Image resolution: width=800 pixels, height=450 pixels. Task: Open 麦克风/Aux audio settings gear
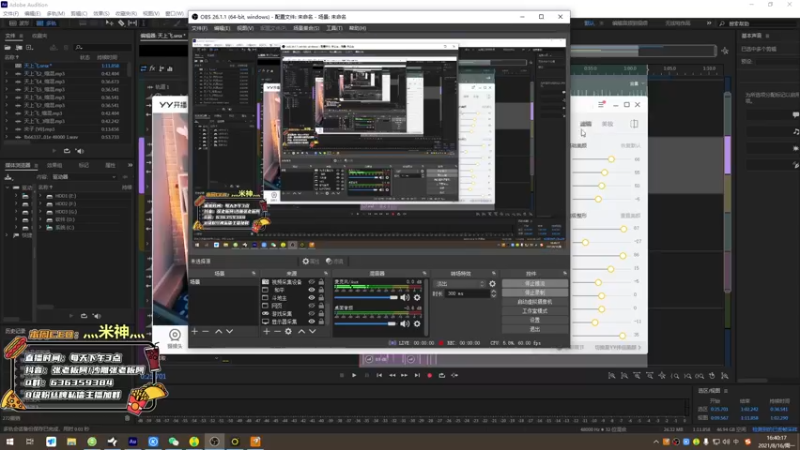417,297
